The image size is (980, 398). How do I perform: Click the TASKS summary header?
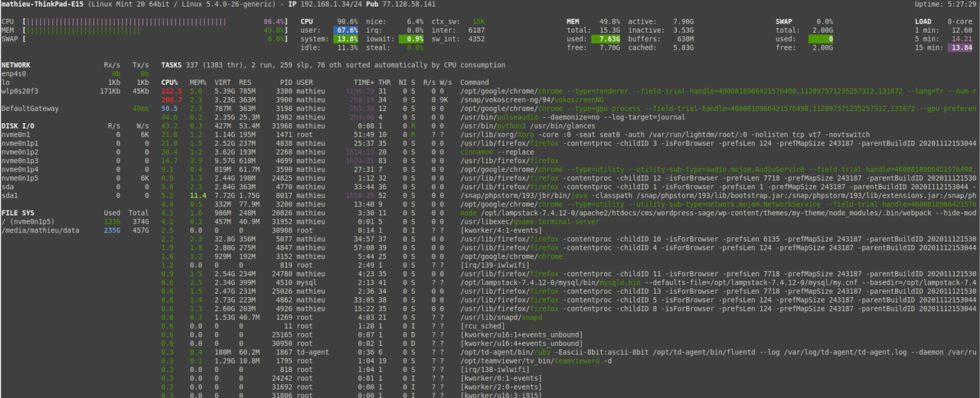[333, 65]
